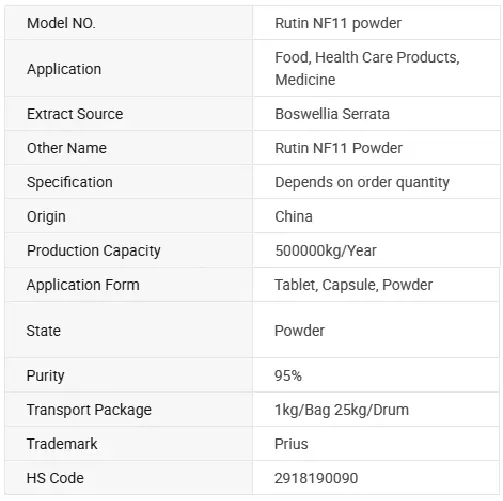
Task: Select the 95% purity value
Action: pyautogui.click(x=288, y=376)
